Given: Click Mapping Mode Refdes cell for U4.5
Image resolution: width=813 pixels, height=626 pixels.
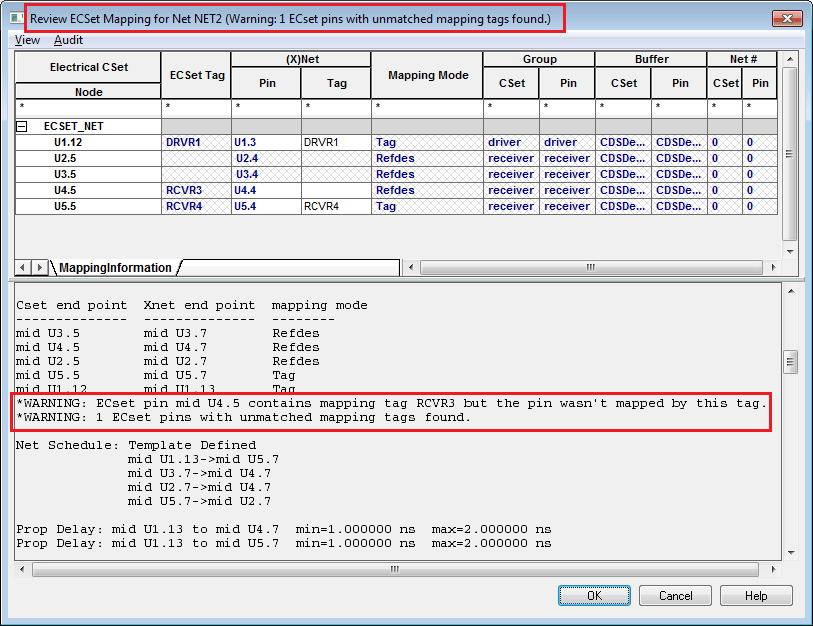Looking at the screenshot, I should (428, 190).
